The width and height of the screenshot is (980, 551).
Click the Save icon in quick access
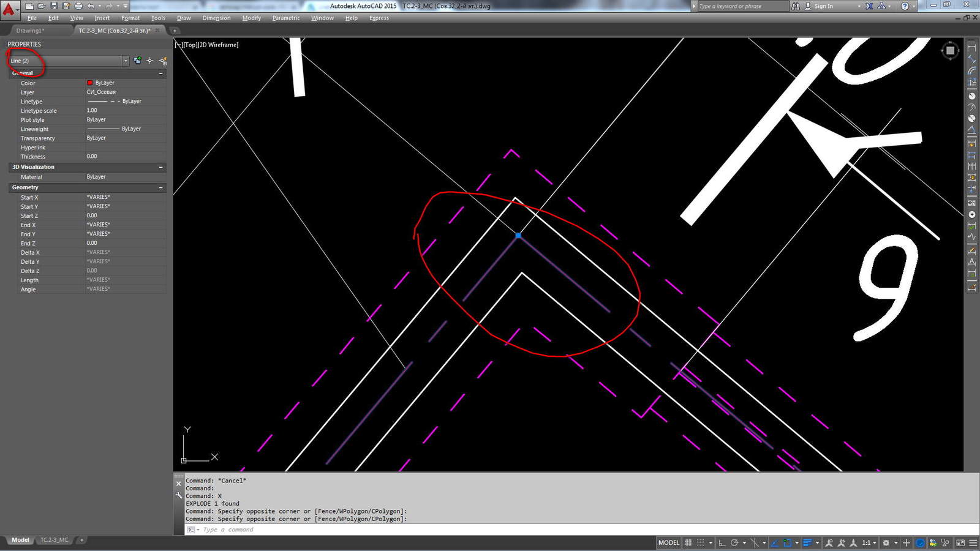[54, 6]
